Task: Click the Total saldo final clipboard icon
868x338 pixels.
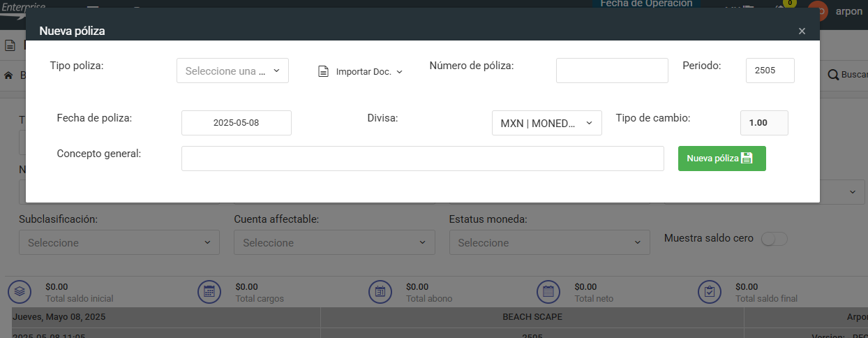Action: (x=710, y=291)
